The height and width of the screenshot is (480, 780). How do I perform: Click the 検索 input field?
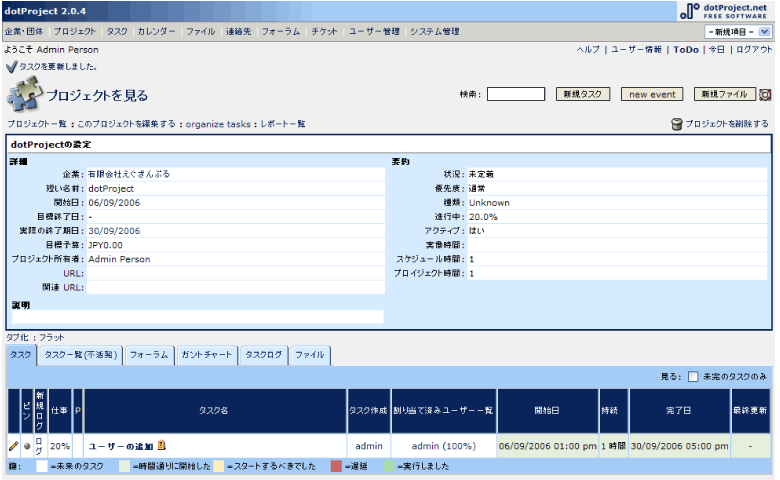515,94
